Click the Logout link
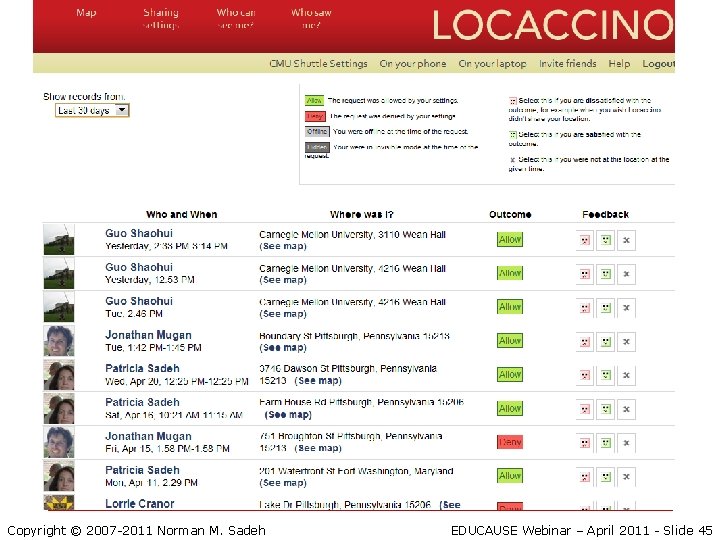The height and width of the screenshot is (540, 720). [x=658, y=63]
